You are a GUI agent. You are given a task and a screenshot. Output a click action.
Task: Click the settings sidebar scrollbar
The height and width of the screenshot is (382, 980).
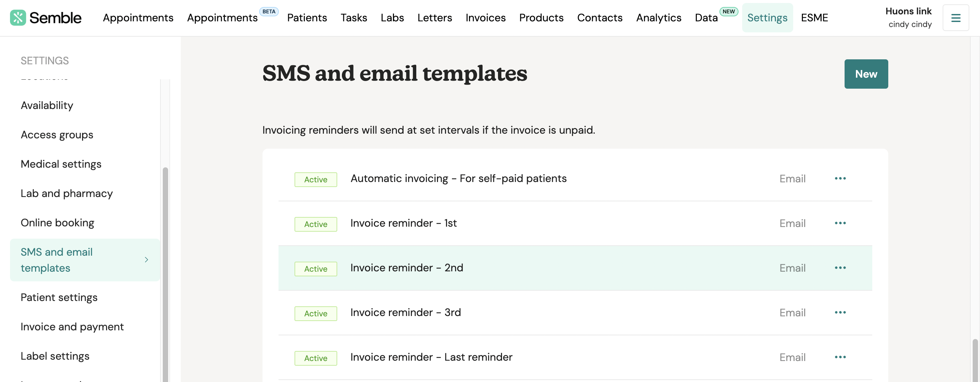(165, 274)
